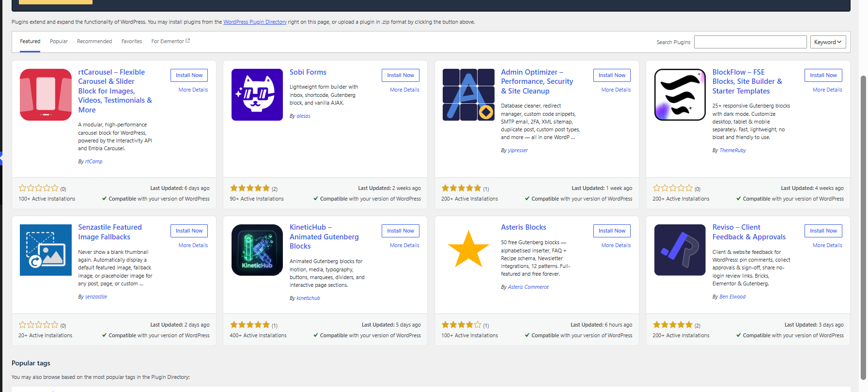This screenshot has width=868, height=392.
Task: View More Details for Senzastile
Action: [193, 246]
